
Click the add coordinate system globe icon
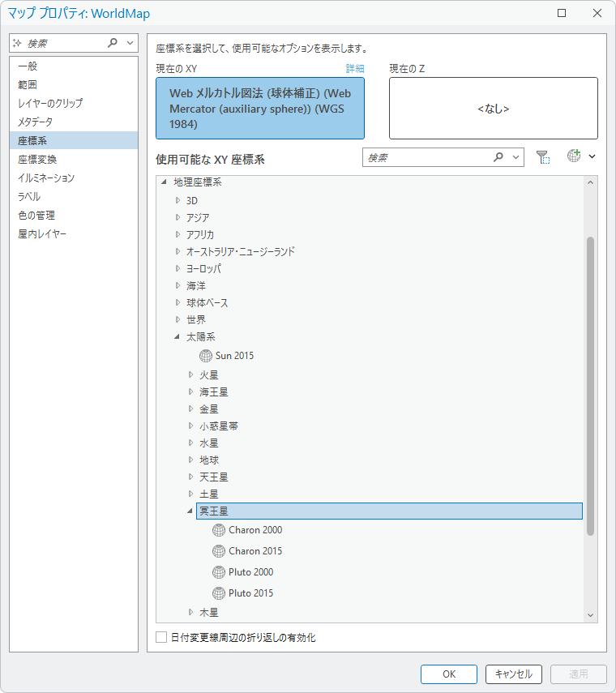pyautogui.click(x=574, y=156)
